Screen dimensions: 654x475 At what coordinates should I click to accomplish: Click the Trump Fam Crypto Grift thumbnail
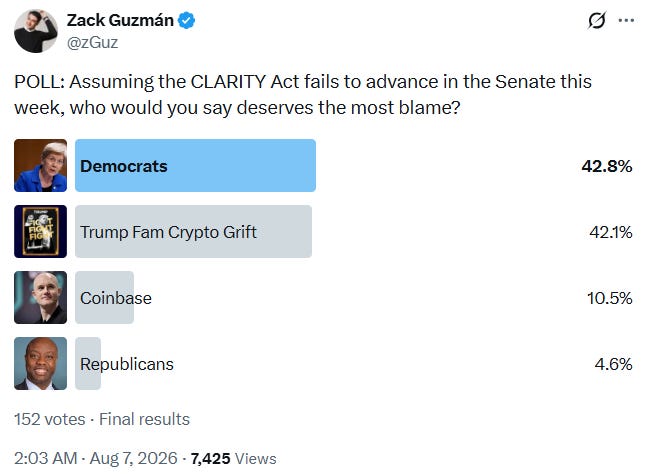pyautogui.click(x=40, y=231)
